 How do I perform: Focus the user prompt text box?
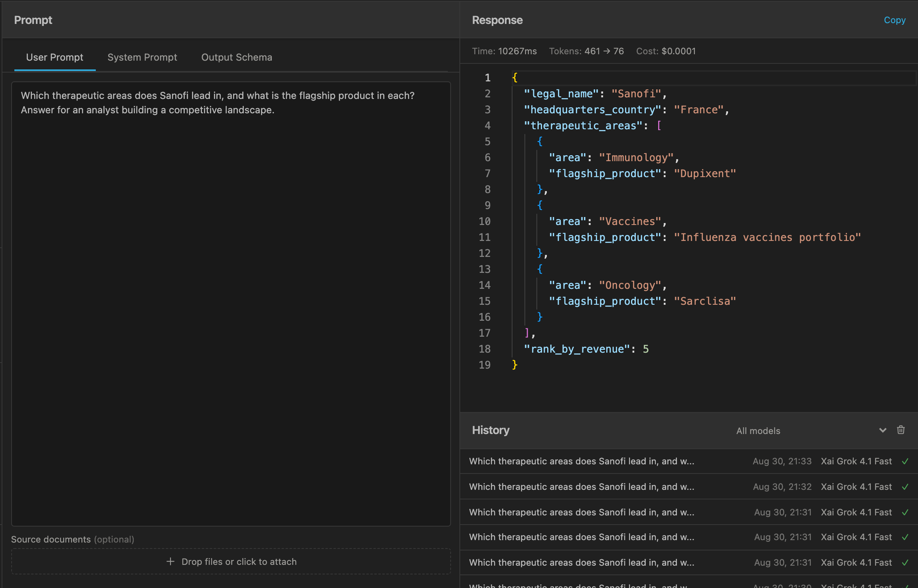[x=231, y=304]
